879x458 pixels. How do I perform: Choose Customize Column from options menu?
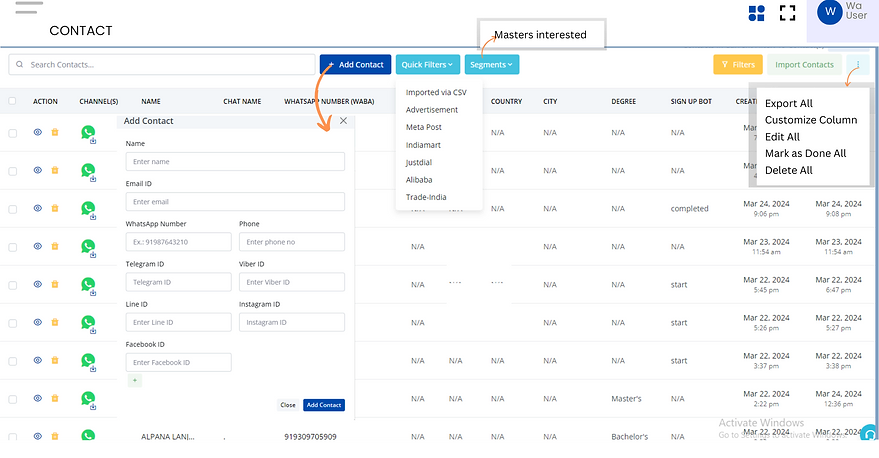pyautogui.click(x=811, y=120)
